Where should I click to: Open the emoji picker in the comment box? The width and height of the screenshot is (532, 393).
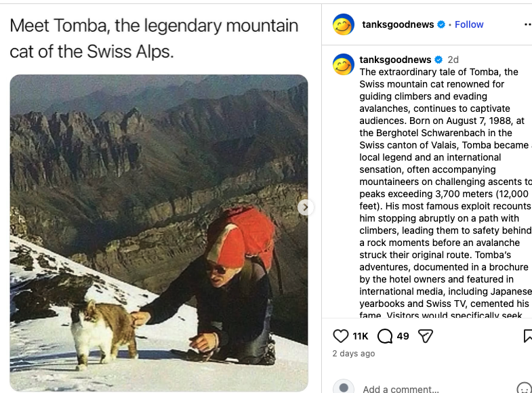524,389
